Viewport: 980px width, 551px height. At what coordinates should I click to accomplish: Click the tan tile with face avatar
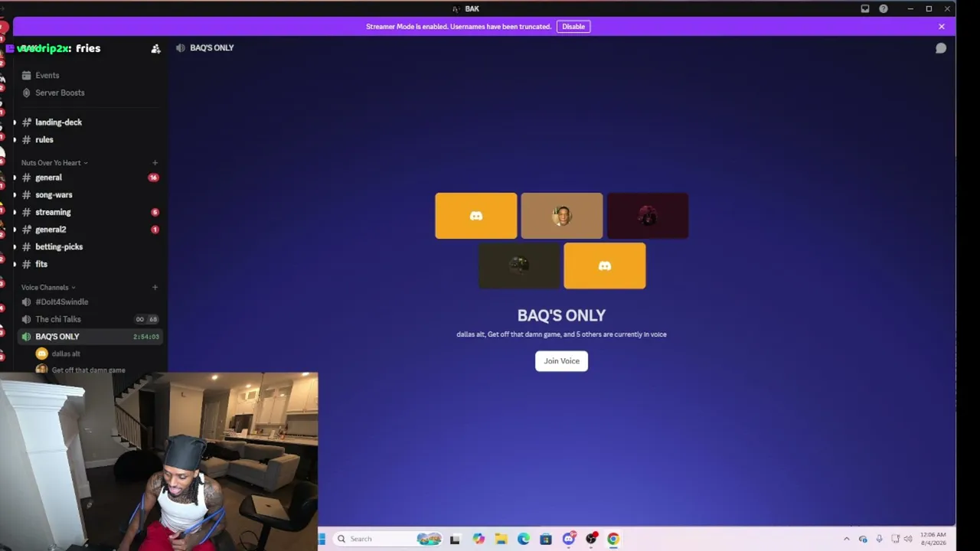[562, 216]
